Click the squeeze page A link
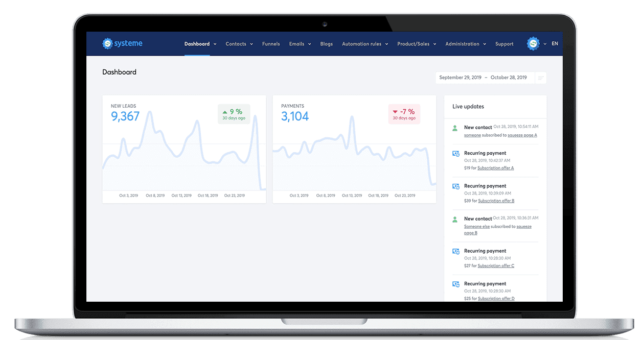 522,135
